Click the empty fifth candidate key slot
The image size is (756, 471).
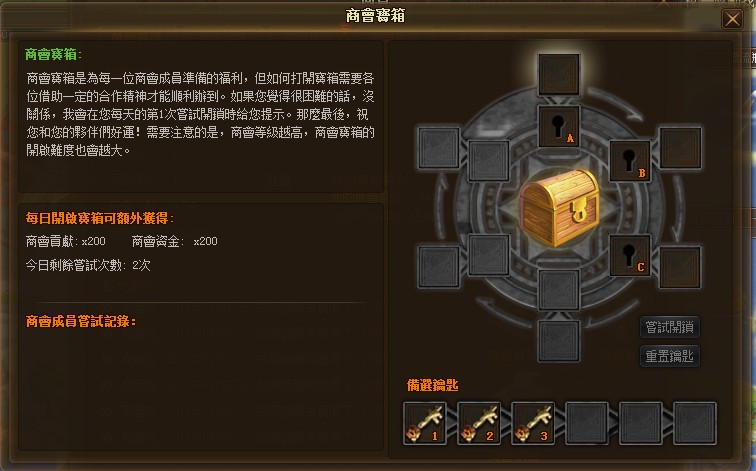pyautogui.click(x=641, y=424)
